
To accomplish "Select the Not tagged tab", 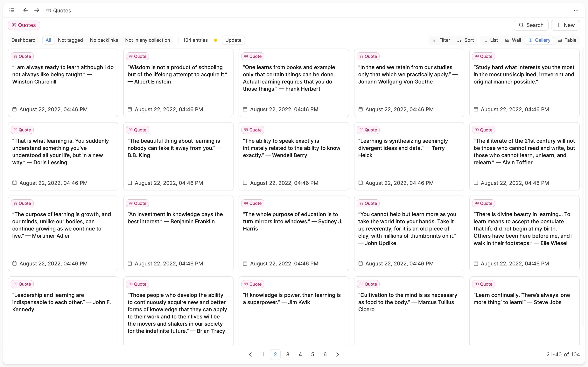I will 70,40.
